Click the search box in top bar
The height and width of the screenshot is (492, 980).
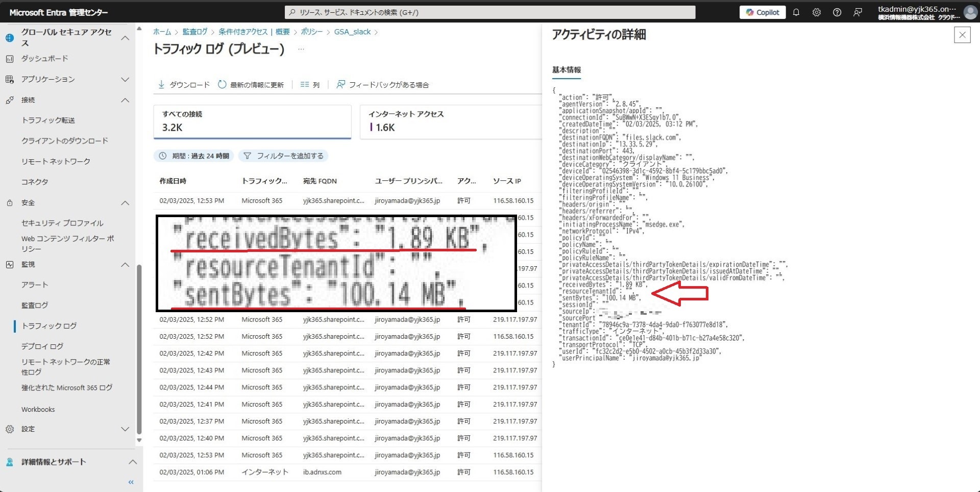(x=489, y=12)
